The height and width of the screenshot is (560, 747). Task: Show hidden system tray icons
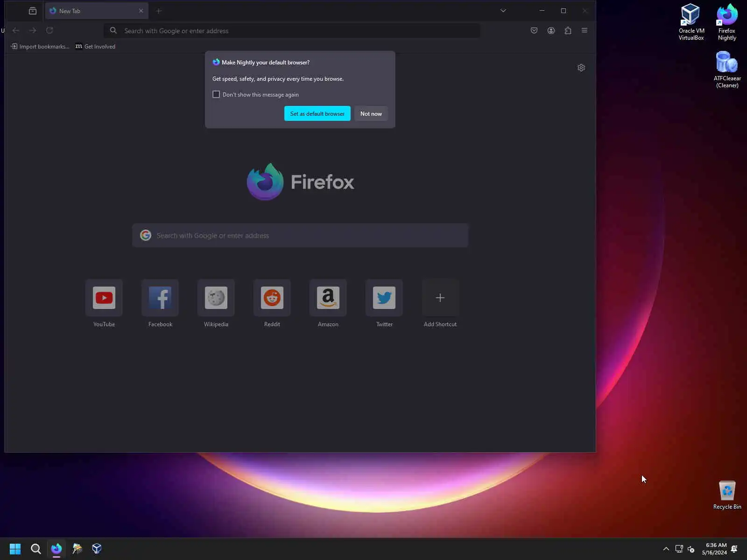[666, 549]
